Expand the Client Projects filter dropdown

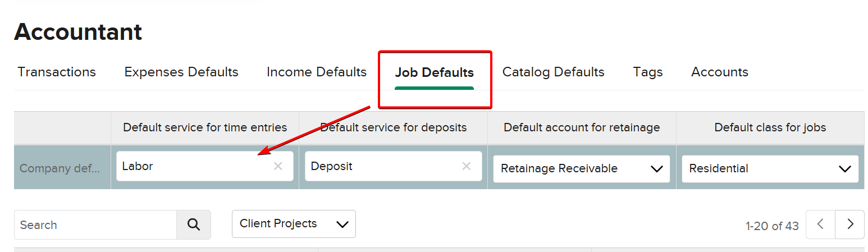coord(294,224)
